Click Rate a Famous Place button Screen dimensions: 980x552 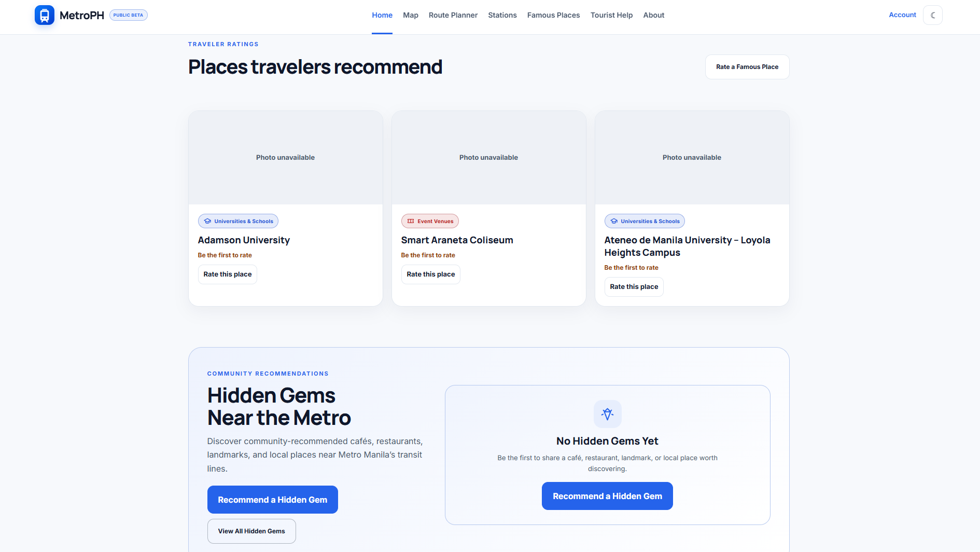point(747,67)
